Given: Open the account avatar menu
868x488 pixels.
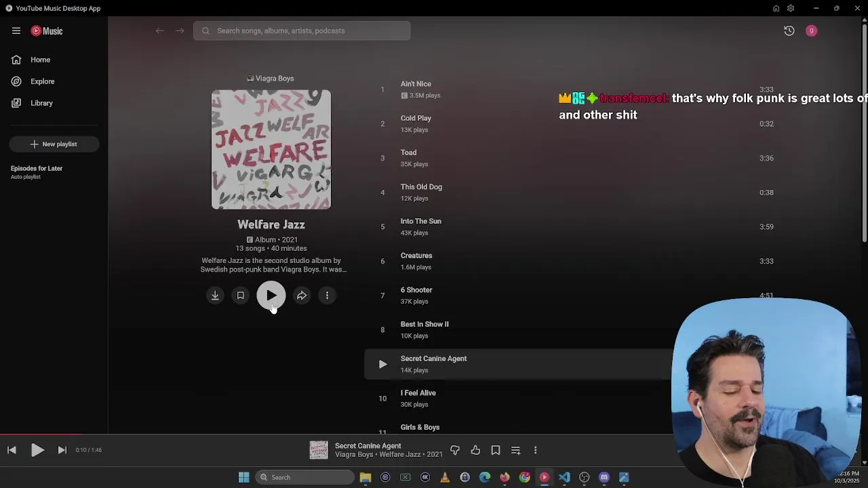Looking at the screenshot, I should click(812, 30).
